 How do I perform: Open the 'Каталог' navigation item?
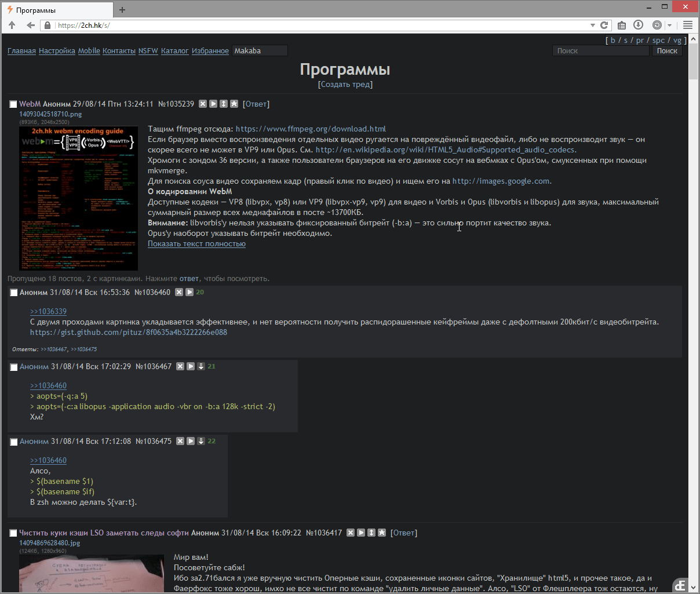(x=174, y=51)
